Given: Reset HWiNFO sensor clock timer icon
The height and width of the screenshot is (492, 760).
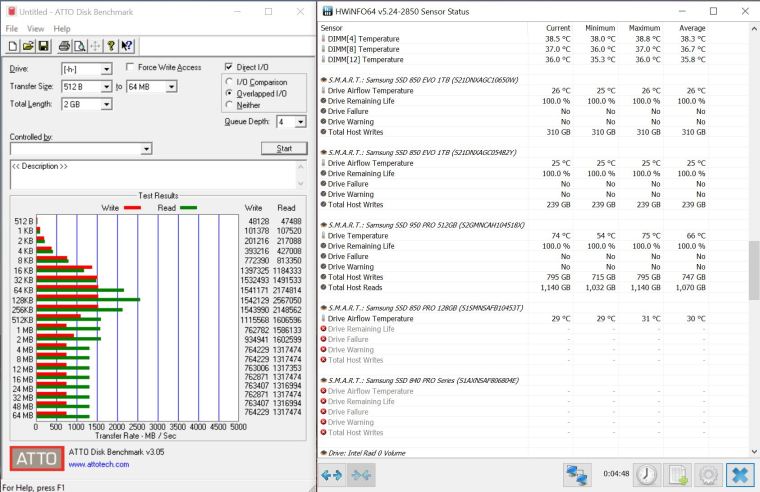Looking at the screenshot, I should tap(647, 475).
